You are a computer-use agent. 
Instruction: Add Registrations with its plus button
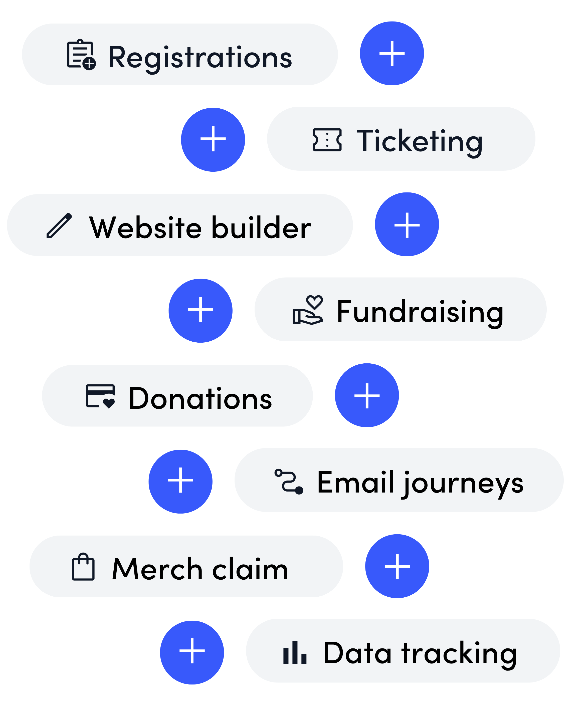point(392,53)
